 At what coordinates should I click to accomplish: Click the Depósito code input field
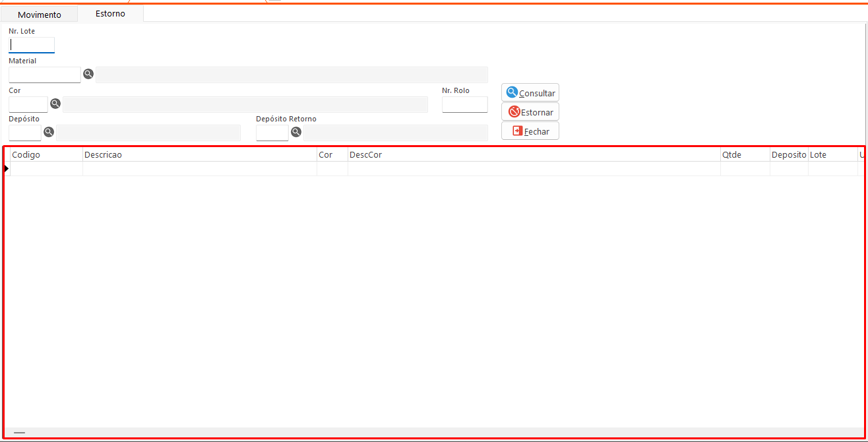pos(25,133)
